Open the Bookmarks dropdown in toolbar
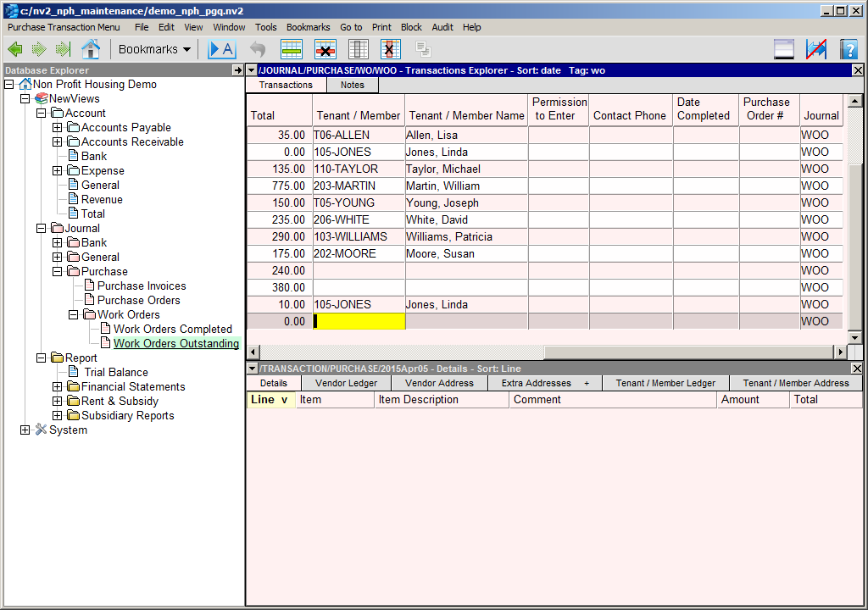This screenshot has width=868, height=610. click(x=154, y=49)
